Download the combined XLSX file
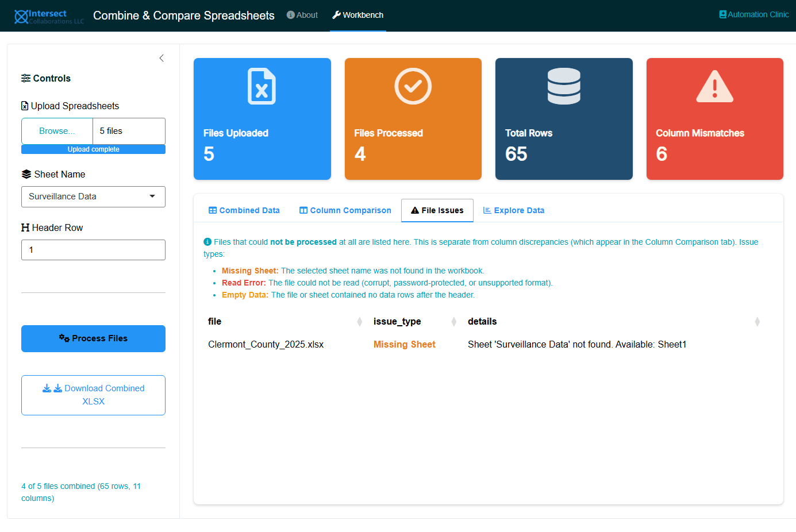Screen dimensions: 796x532 point(93,395)
